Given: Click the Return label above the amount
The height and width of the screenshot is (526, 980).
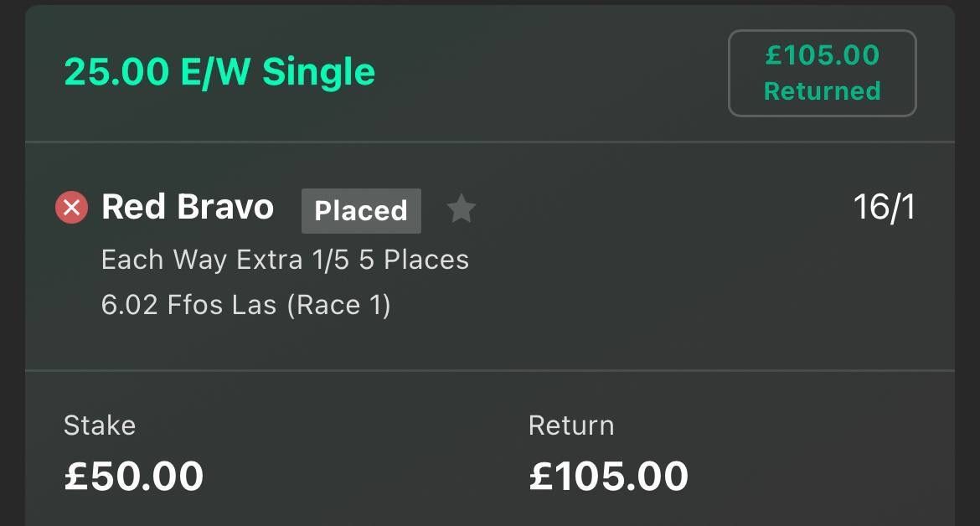Looking at the screenshot, I should [571, 425].
